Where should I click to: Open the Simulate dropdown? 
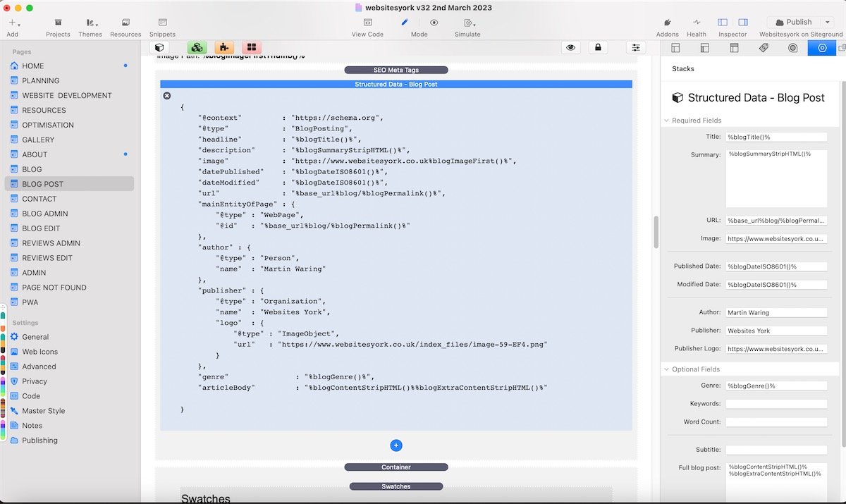[467, 27]
